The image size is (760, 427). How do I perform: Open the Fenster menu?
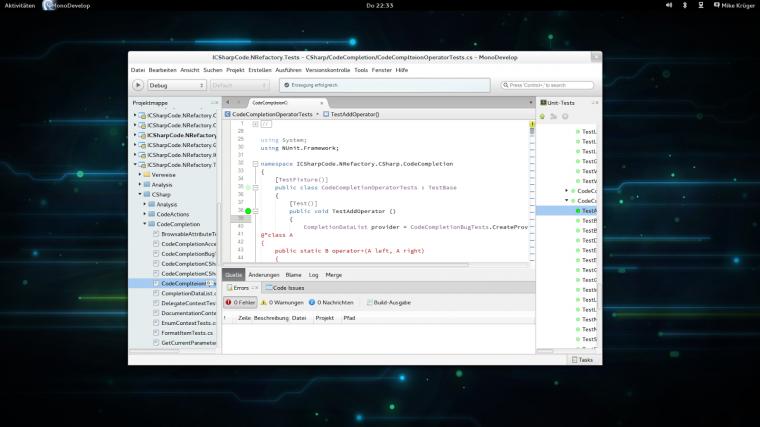tap(381, 70)
